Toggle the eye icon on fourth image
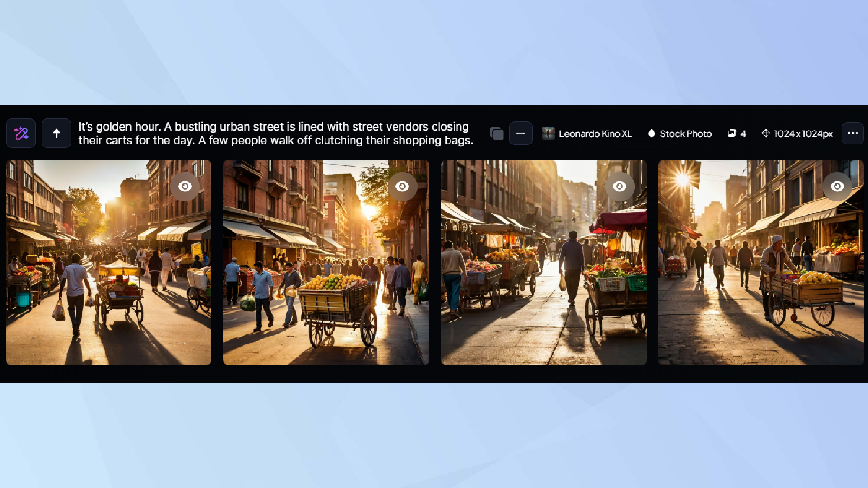868x488 pixels. point(837,187)
